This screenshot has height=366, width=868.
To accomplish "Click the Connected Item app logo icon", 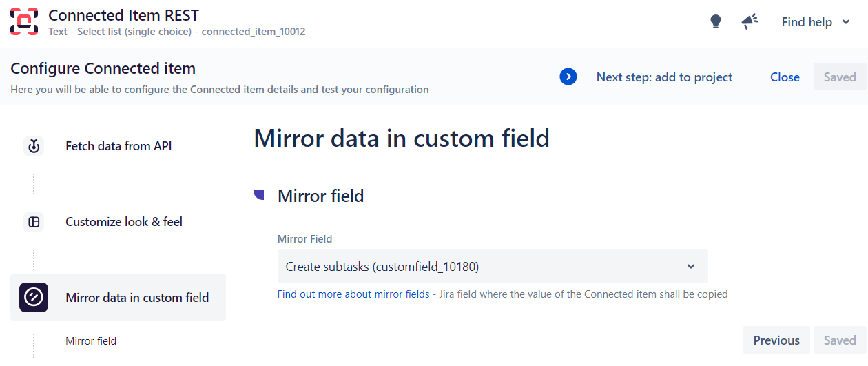I will (x=24, y=21).
